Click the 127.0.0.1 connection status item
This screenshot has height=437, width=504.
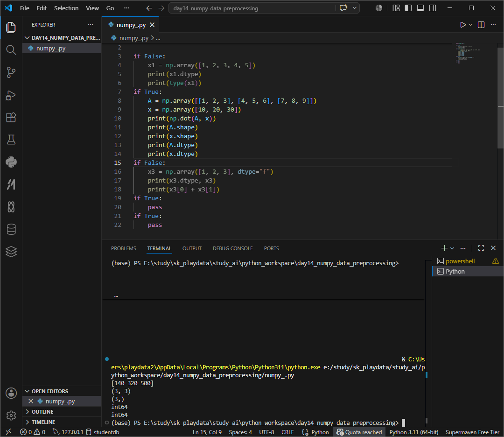[68, 432]
